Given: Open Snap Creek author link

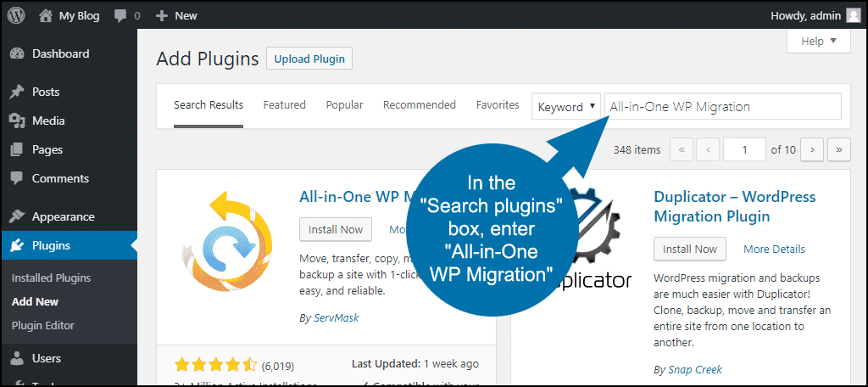Looking at the screenshot, I should [x=695, y=370].
